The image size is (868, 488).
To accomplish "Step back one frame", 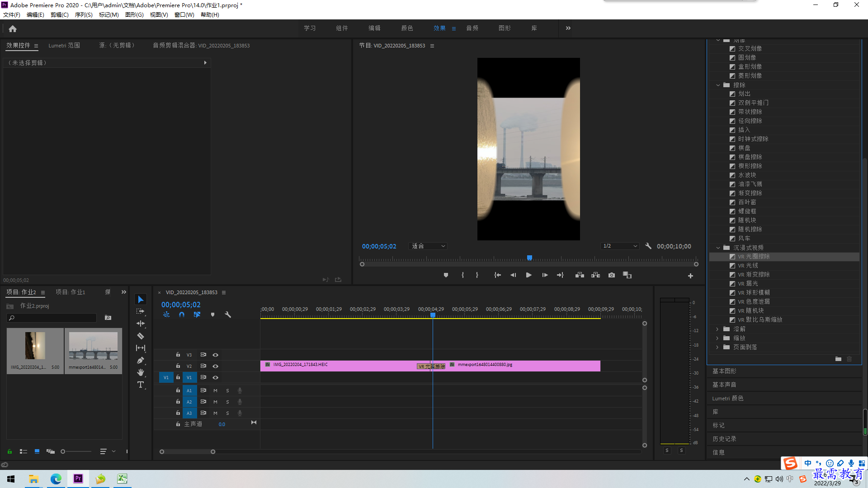I will click(x=513, y=275).
